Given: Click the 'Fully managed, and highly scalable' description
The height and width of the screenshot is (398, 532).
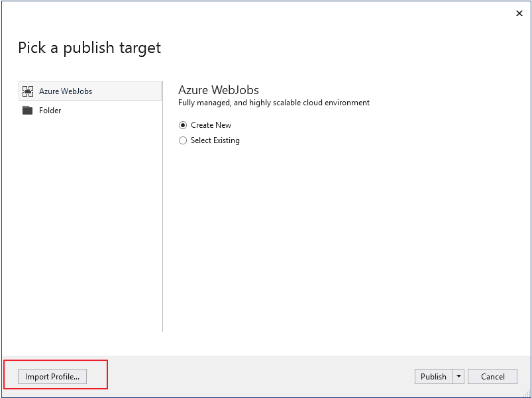Looking at the screenshot, I should coord(274,103).
